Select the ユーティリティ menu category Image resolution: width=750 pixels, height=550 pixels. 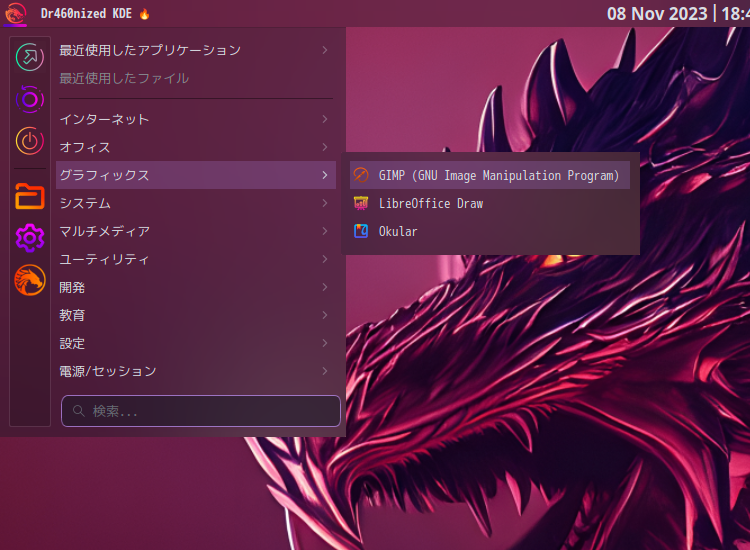coord(196,259)
